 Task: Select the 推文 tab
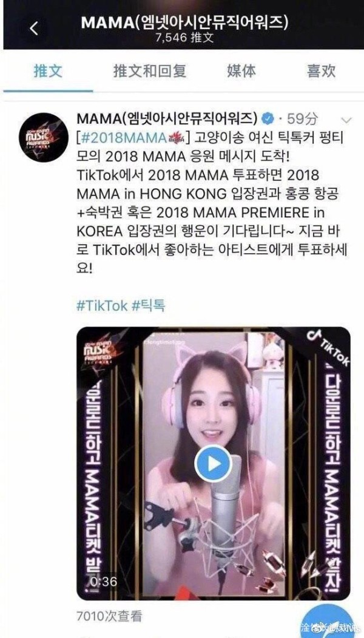pyautogui.click(x=48, y=71)
